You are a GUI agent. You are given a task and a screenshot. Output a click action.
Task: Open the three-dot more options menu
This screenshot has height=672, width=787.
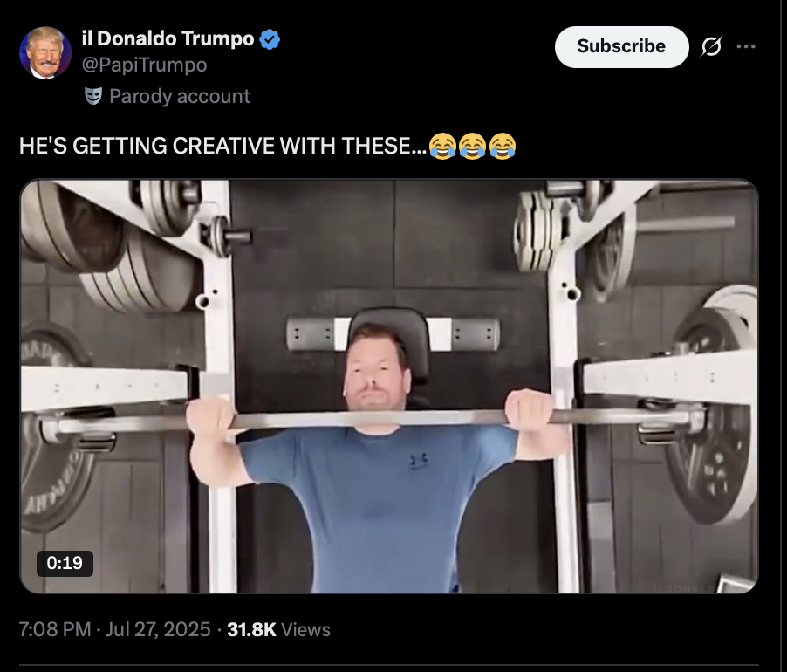coord(746,46)
